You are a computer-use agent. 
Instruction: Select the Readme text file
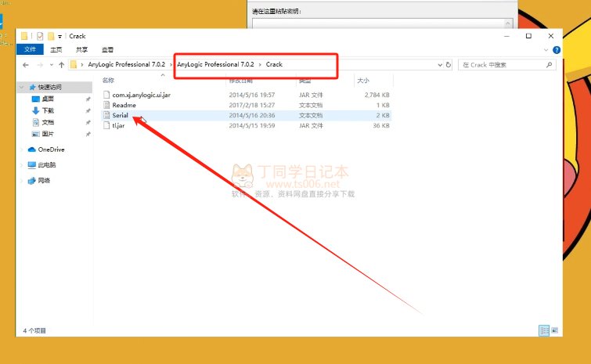(124, 105)
